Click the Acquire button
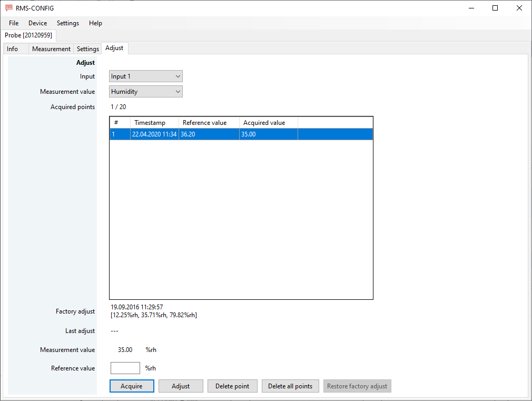Viewport: 532px width, 401px height. point(132,386)
